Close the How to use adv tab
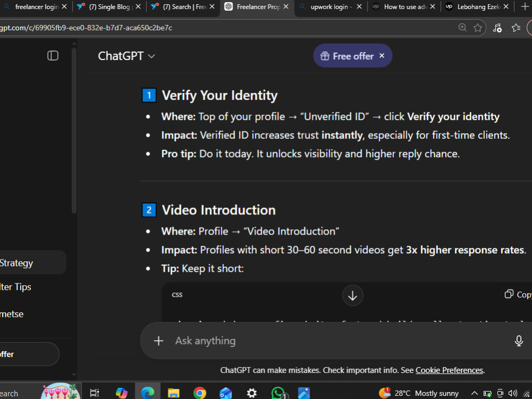Image resolution: width=532 pixels, height=399 pixels. point(432,6)
